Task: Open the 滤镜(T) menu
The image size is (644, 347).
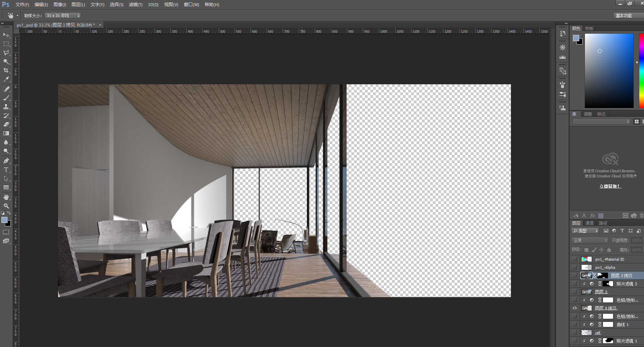Action: pyautogui.click(x=135, y=5)
